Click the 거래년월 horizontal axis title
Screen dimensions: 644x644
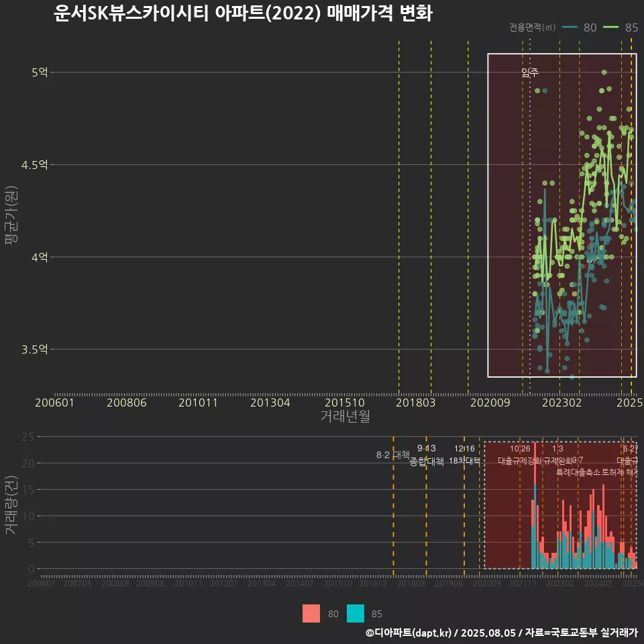pos(345,416)
